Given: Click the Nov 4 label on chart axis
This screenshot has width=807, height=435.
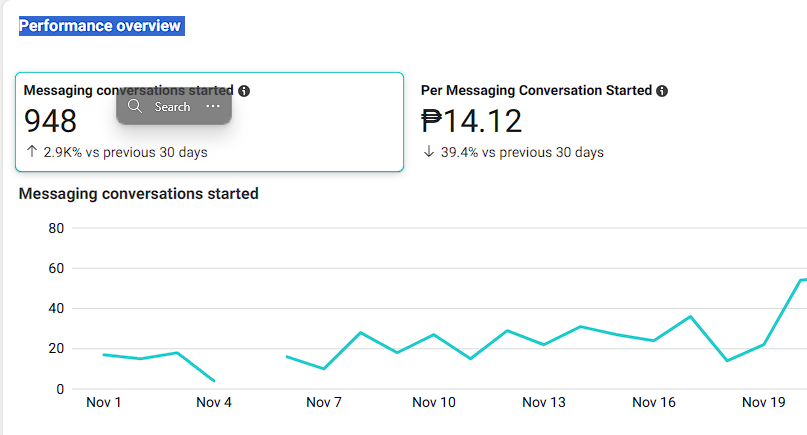Looking at the screenshot, I should pos(214,403).
